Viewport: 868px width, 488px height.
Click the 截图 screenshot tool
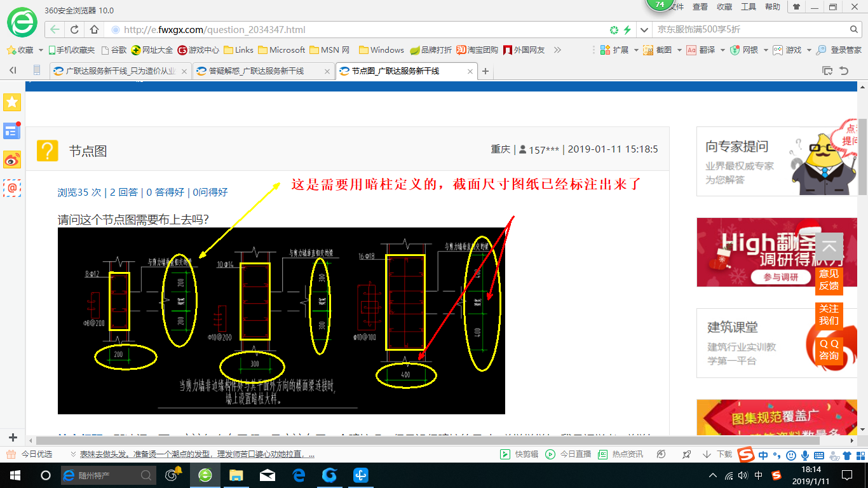click(x=658, y=50)
